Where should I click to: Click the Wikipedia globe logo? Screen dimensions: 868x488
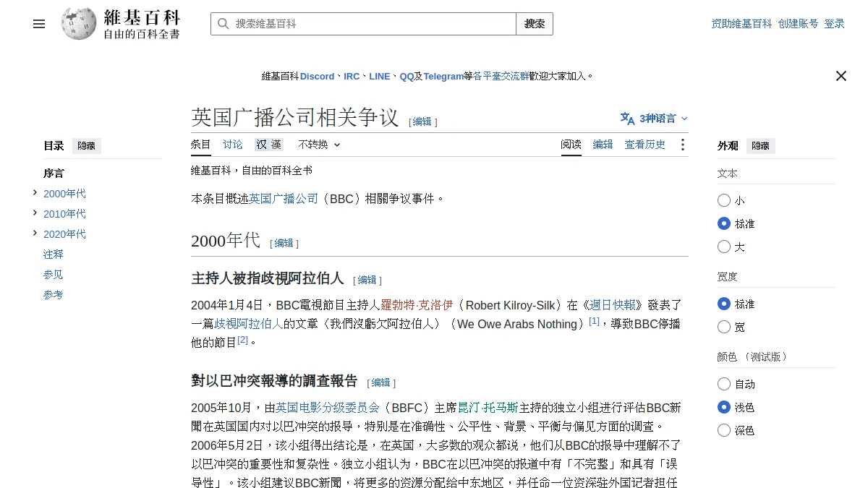click(78, 24)
